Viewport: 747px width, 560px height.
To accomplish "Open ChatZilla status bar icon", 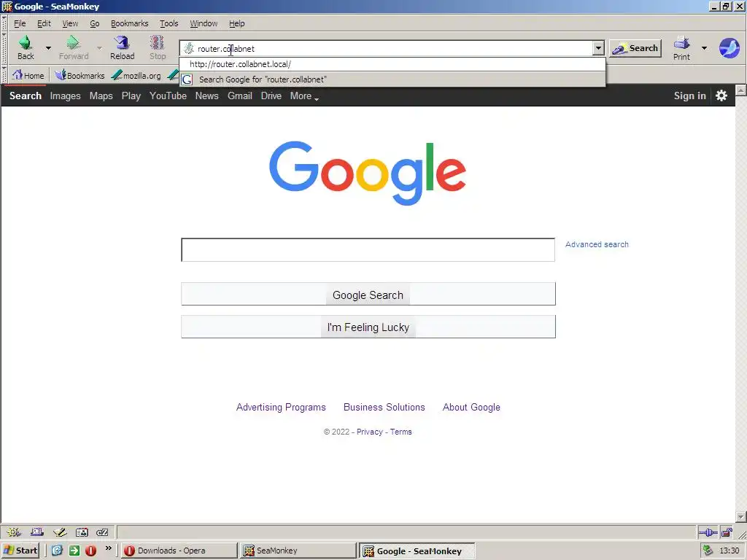I will point(102,532).
